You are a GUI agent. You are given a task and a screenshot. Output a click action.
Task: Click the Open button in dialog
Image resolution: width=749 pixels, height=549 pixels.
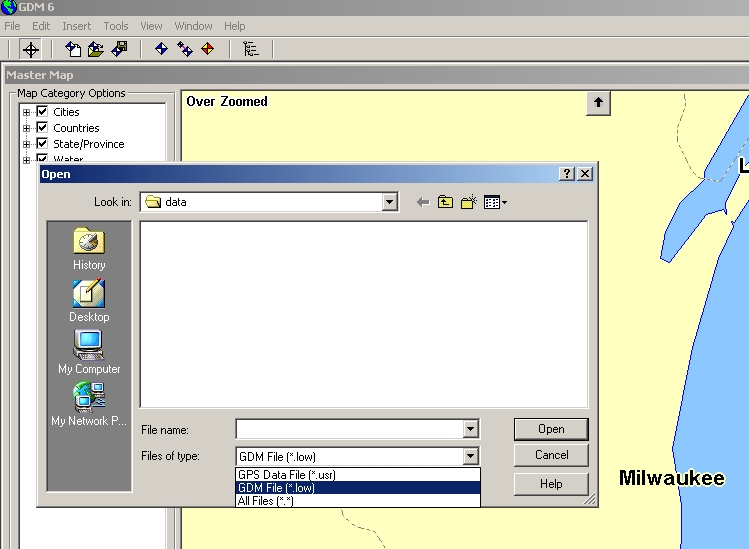551,429
